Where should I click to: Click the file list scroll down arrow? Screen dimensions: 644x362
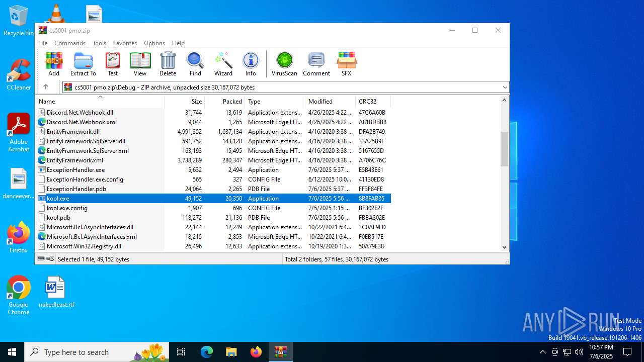504,247
